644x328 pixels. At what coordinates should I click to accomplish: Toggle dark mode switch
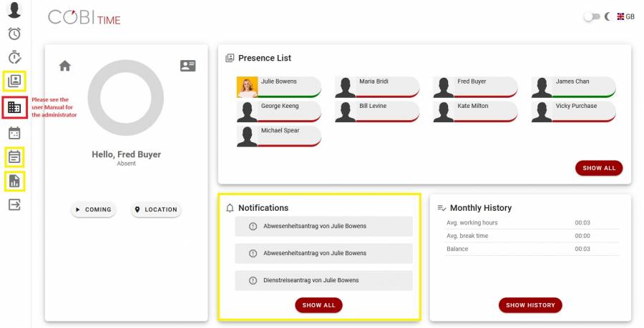(x=591, y=16)
